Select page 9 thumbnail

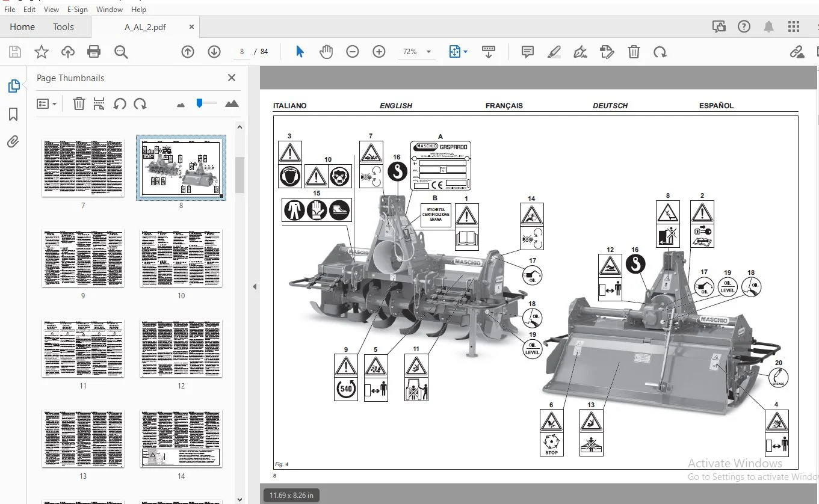coord(83,258)
